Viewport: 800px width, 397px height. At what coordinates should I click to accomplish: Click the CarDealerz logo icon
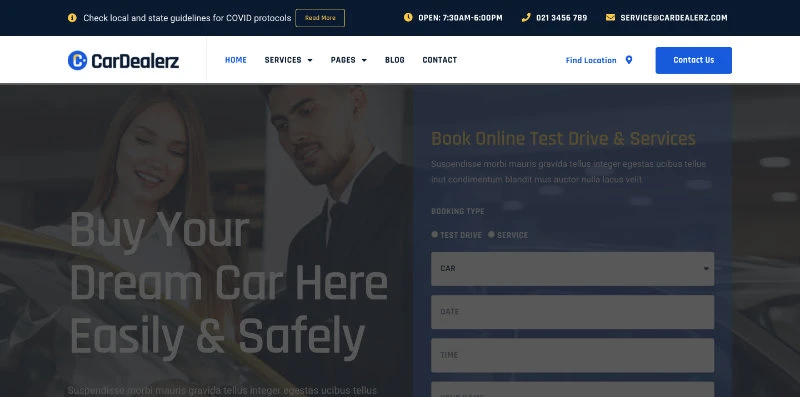[x=78, y=60]
